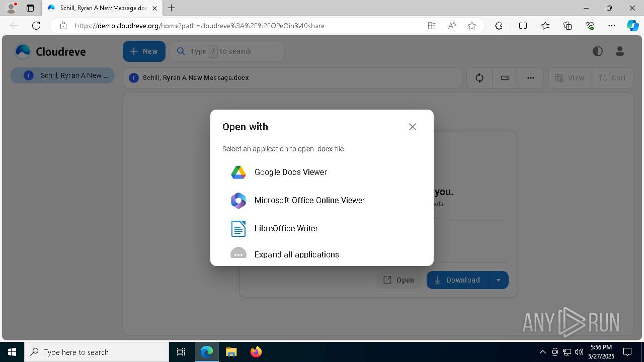Click the New button
This screenshot has width=644, height=362.
(x=144, y=51)
